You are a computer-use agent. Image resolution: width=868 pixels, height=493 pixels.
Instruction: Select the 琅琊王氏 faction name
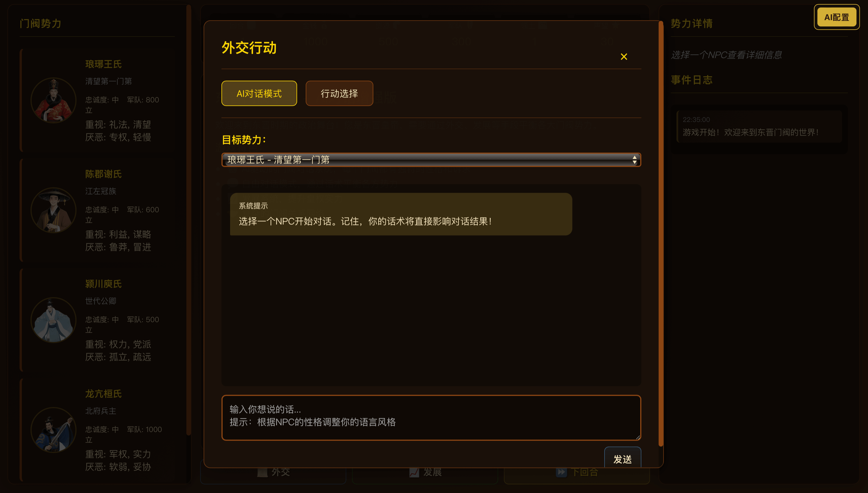103,64
